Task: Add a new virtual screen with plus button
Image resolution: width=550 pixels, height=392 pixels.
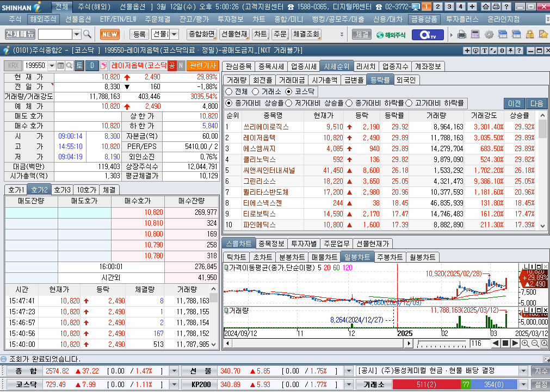Action: coord(472,7)
